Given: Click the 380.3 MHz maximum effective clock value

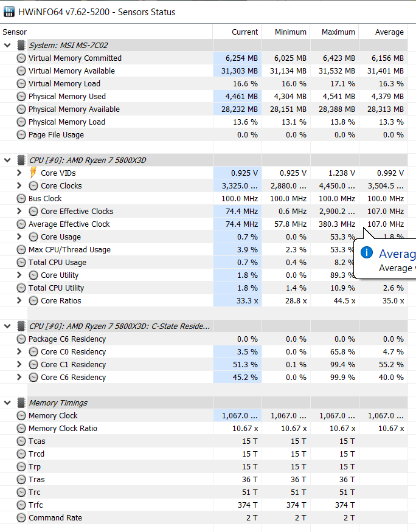Looking at the screenshot, I should click(x=337, y=224).
